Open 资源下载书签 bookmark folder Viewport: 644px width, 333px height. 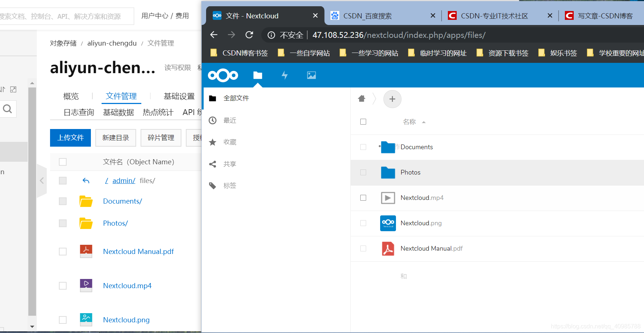pos(502,53)
